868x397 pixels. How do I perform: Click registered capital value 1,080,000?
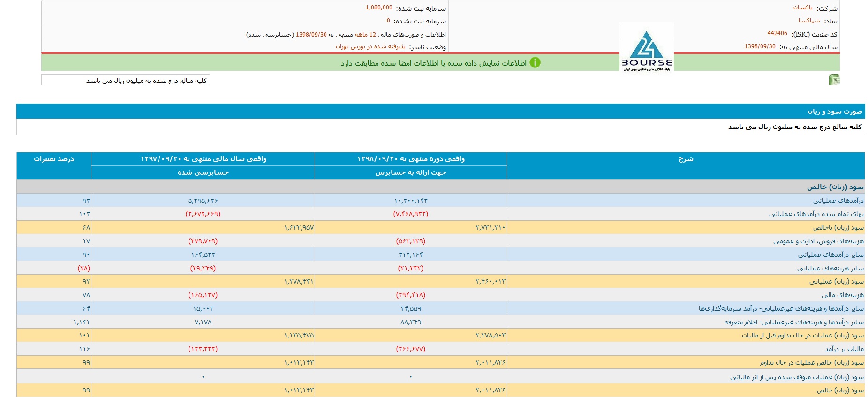point(379,7)
